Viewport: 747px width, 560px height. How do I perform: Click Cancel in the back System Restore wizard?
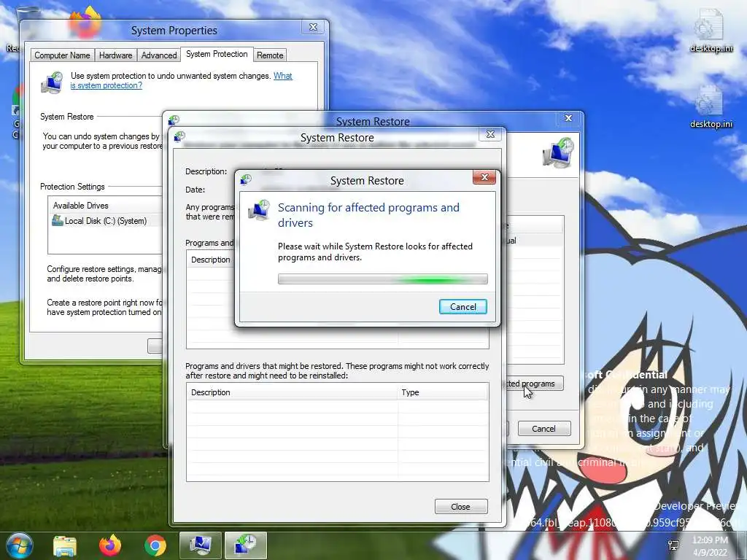coord(543,429)
